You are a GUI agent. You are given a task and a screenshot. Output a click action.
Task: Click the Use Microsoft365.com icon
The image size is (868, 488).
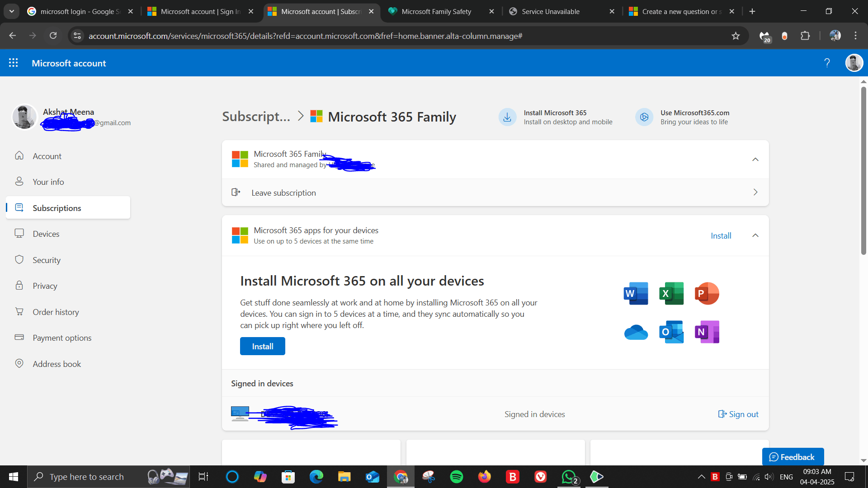coord(644,117)
